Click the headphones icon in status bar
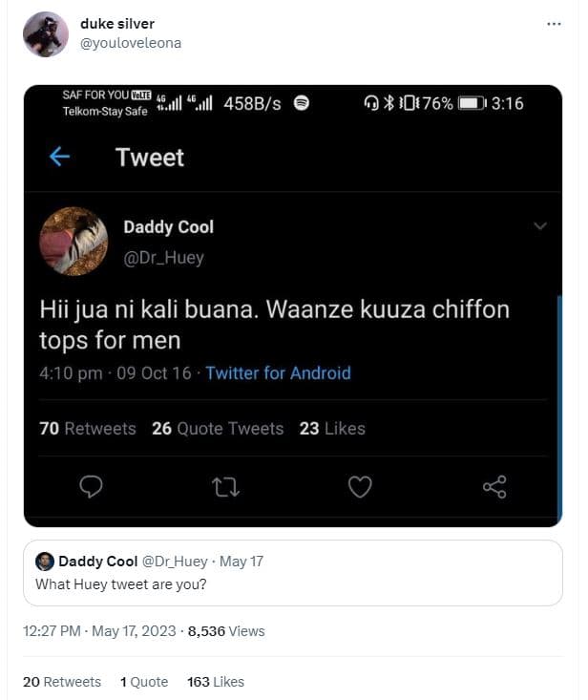The height and width of the screenshot is (700, 588). click(x=372, y=103)
